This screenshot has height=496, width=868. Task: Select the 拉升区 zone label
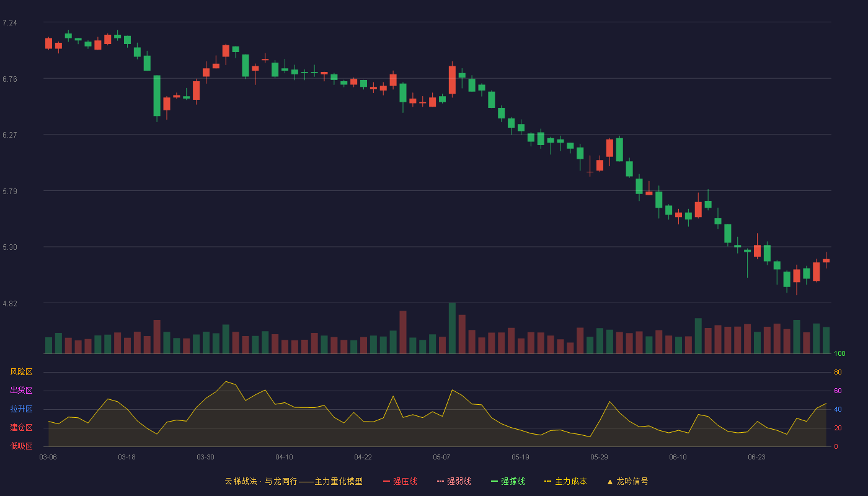click(x=21, y=409)
